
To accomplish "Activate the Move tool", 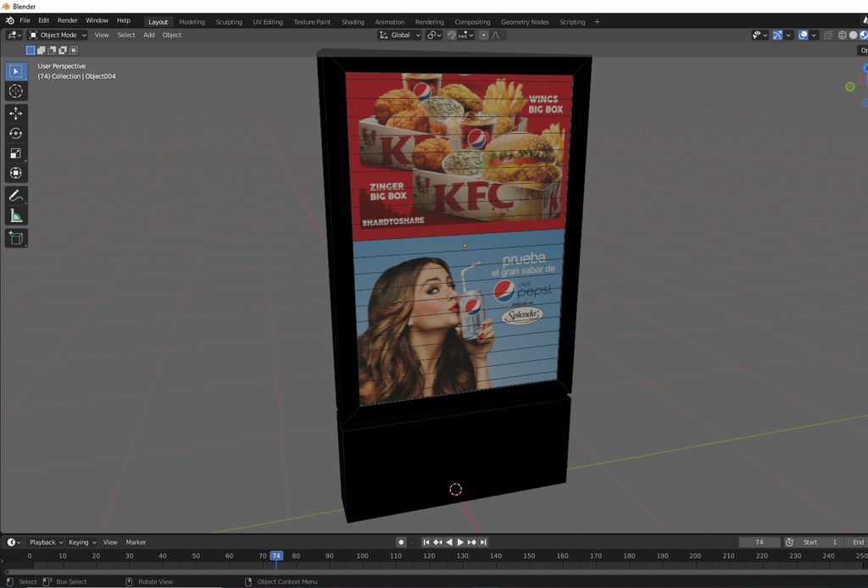I will pos(15,113).
